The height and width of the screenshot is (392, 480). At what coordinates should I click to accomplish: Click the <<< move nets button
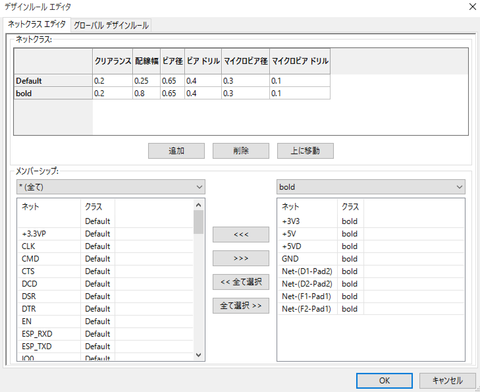pos(241,235)
